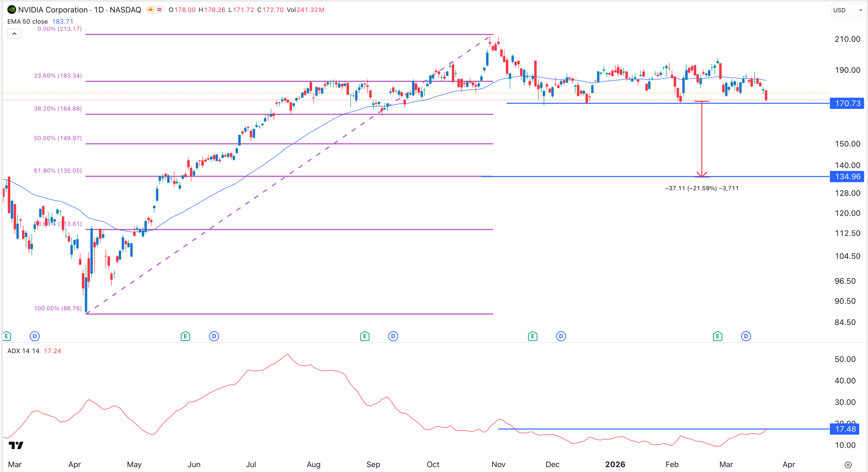Open the earnings marker near June
This screenshot has height=472, width=868.
pos(185,336)
